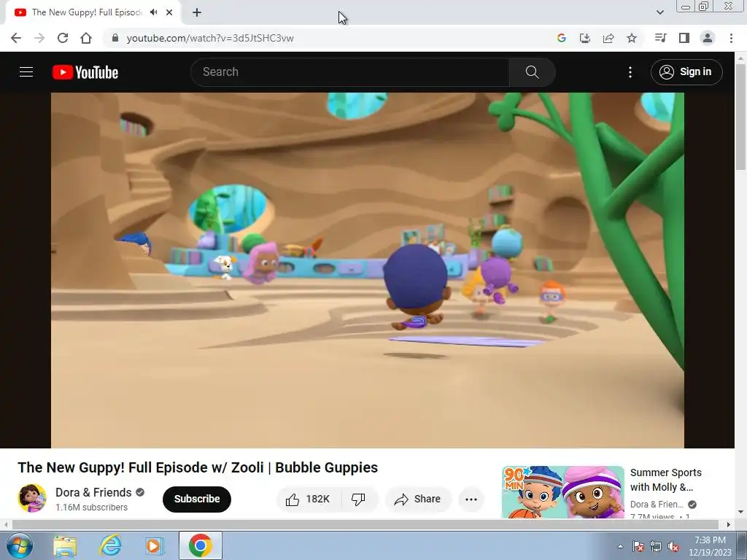Close the YouTube tab

pos(169,12)
